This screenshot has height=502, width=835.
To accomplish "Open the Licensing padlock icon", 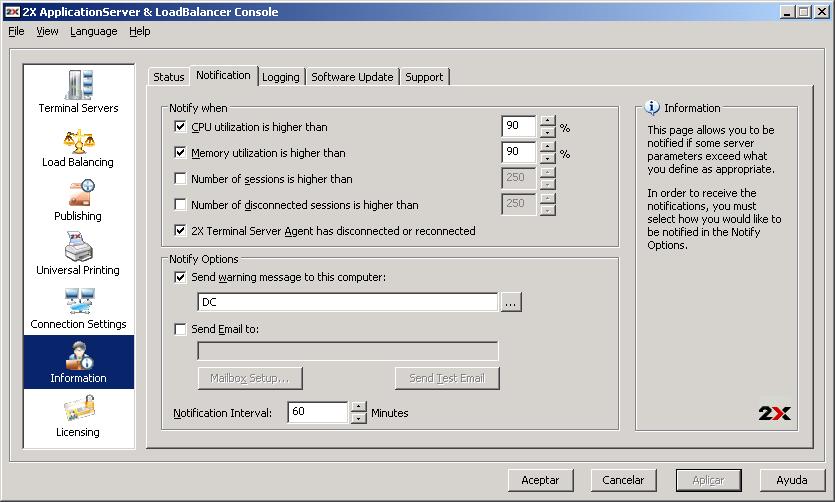I will [79, 408].
